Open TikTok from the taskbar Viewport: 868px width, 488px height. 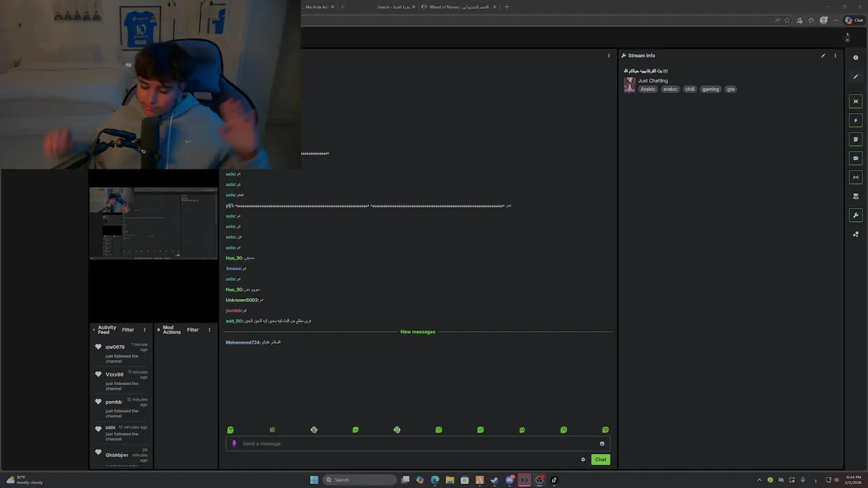pyautogui.click(x=554, y=480)
